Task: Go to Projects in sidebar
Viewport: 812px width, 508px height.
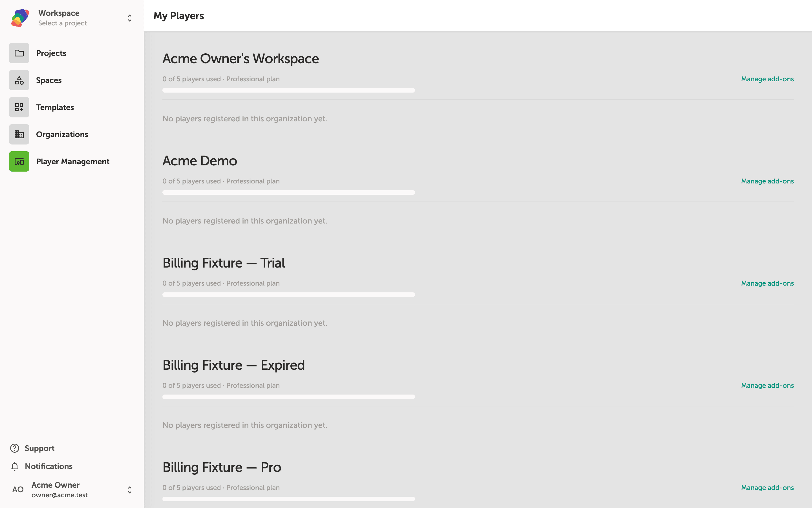Action: (x=51, y=53)
